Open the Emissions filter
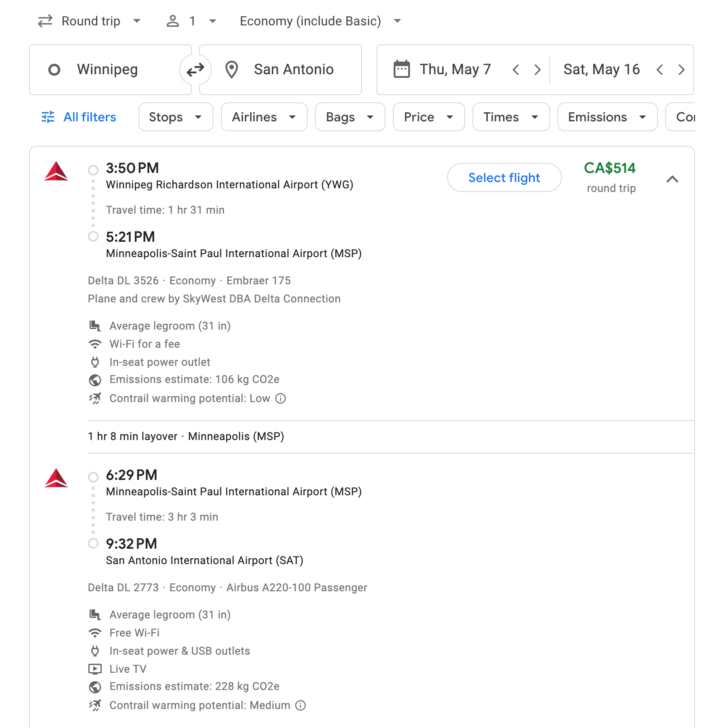 tap(606, 117)
